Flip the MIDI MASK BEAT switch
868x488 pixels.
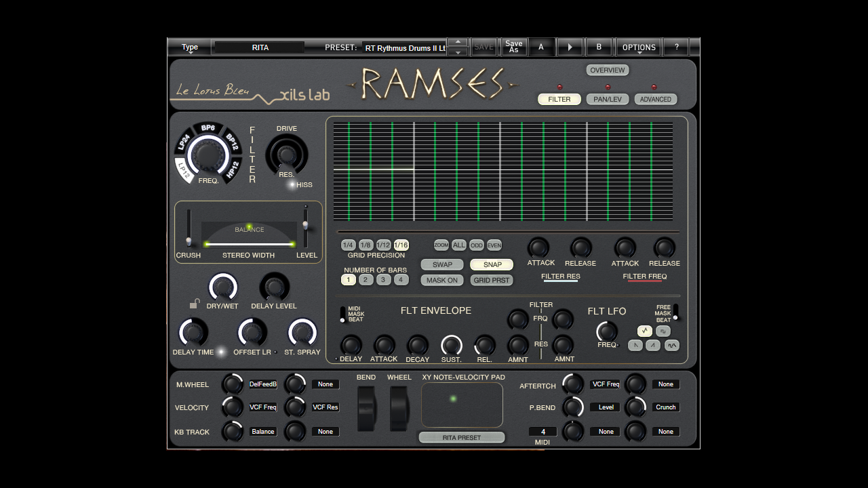(342, 314)
